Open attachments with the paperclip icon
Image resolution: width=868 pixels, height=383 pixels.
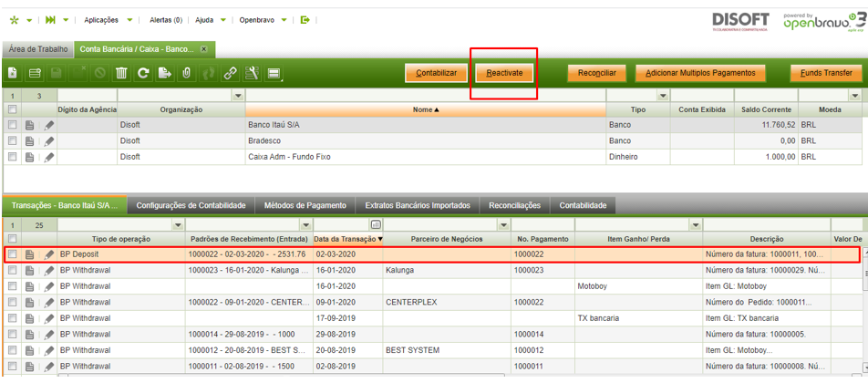click(x=186, y=73)
